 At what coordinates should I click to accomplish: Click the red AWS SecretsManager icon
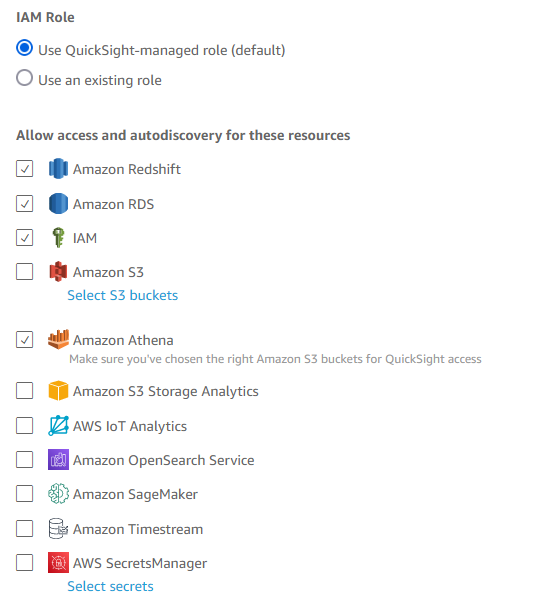(x=58, y=562)
